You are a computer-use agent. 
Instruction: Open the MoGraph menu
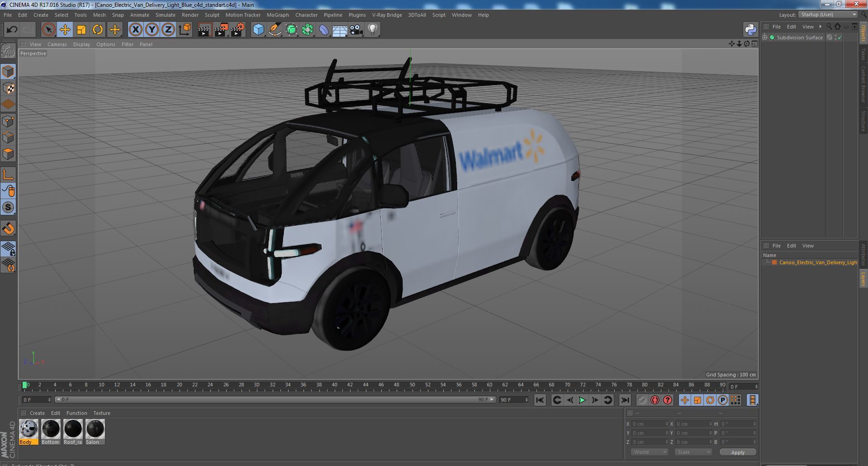tap(278, 15)
